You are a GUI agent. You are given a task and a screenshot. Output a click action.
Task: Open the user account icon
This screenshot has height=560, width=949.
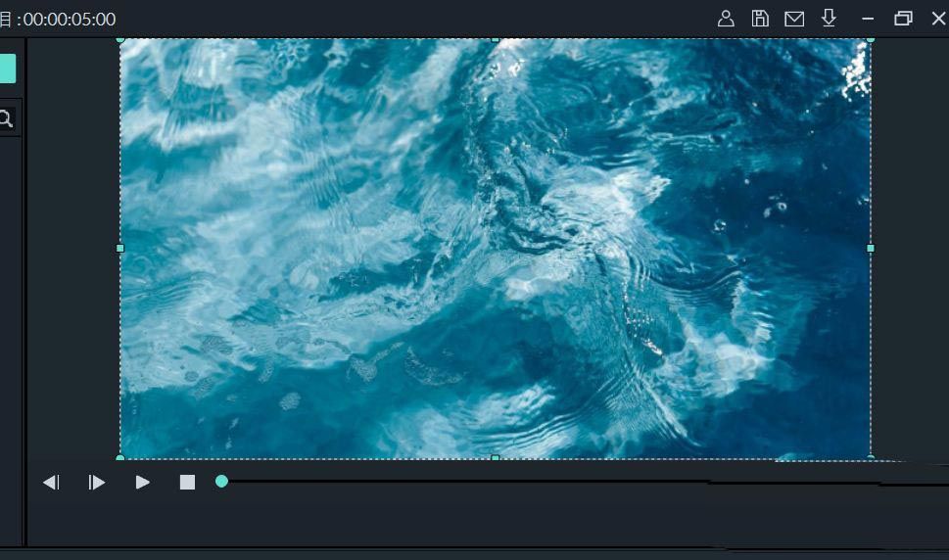click(x=726, y=19)
